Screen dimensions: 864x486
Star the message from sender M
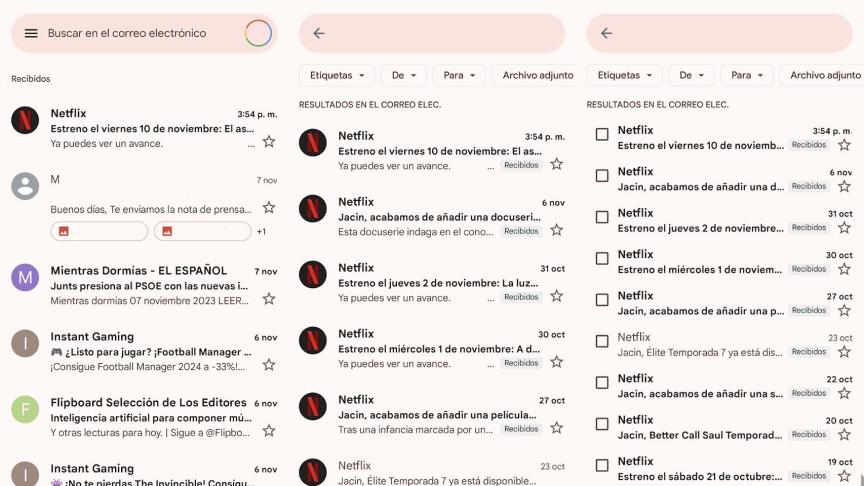(268, 208)
